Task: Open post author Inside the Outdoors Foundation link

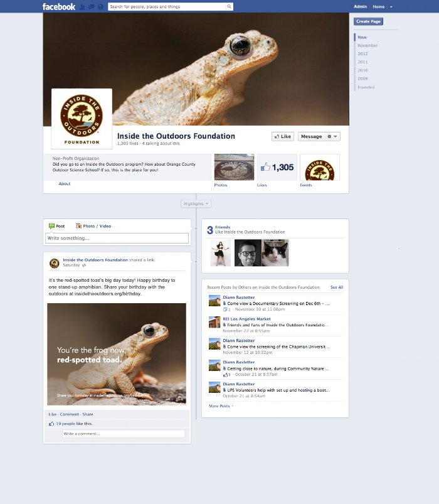Action: [95, 260]
